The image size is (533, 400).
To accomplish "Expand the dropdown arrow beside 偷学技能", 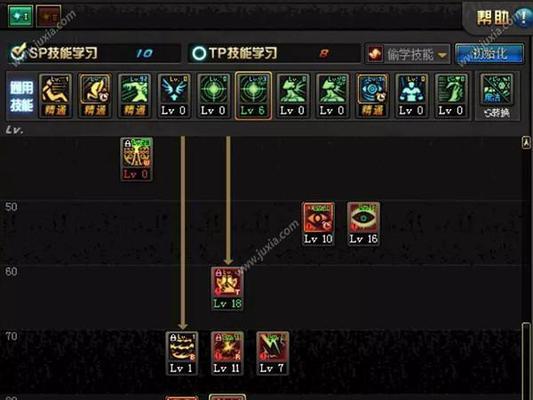I will click(x=442, y=55).
